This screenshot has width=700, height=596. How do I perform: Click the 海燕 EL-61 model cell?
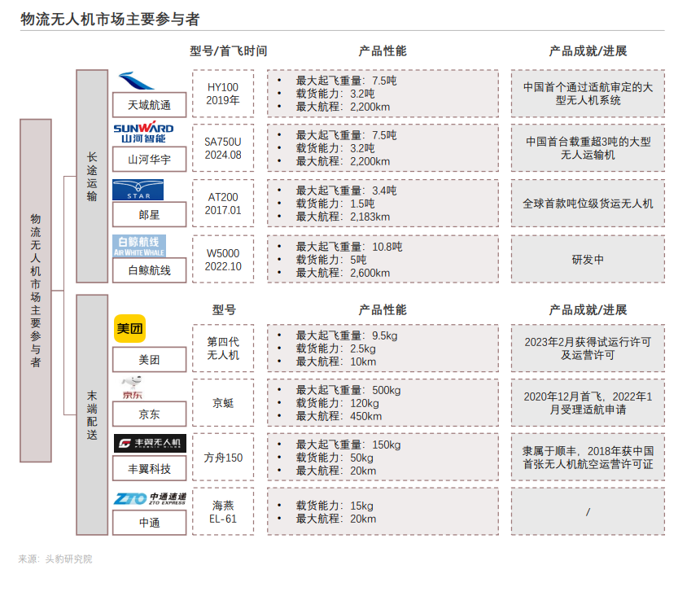tap(223, 512)
